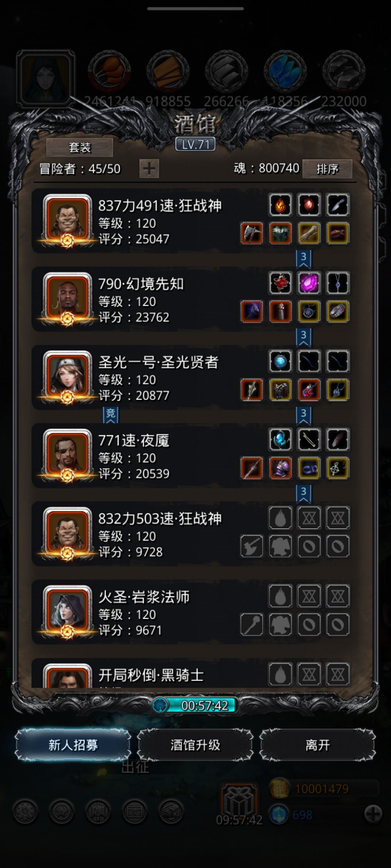Select the purple gem icon of 790·幻境先知
The height and width of the screenshot is (868, 391).
309,283
